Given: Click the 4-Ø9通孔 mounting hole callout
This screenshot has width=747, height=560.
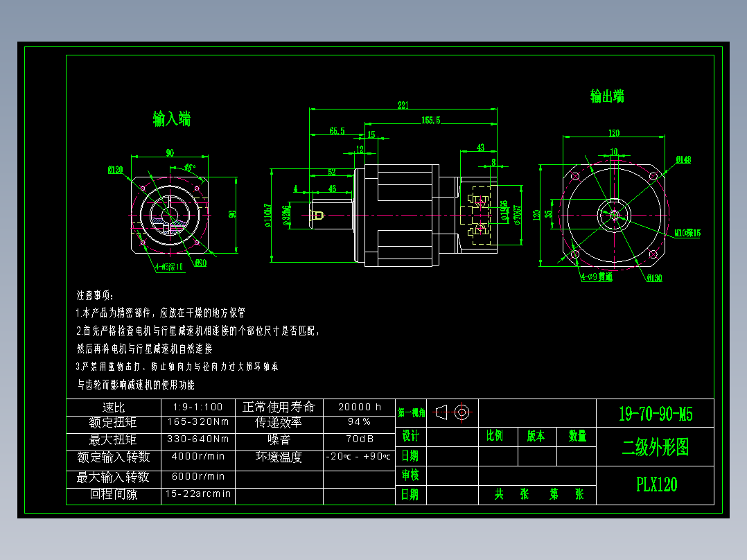Looking at the screenshot, I should point(596,277).
